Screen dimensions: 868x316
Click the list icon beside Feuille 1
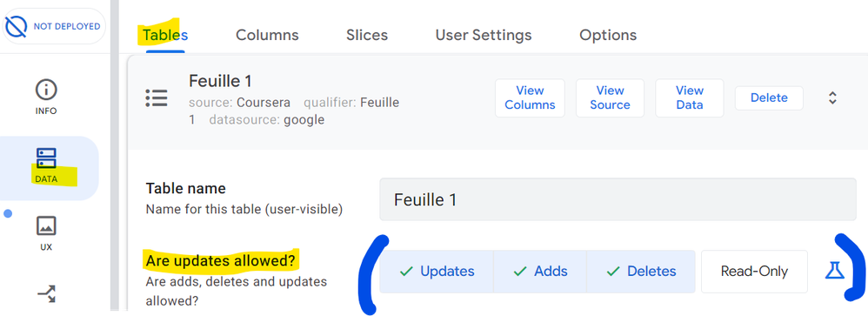pos(157,98)
